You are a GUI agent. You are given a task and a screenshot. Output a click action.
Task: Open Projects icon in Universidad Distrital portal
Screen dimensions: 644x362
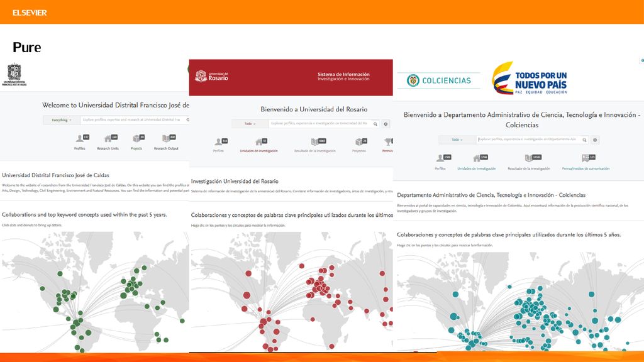pyautogui.click(x=138, y=139)
